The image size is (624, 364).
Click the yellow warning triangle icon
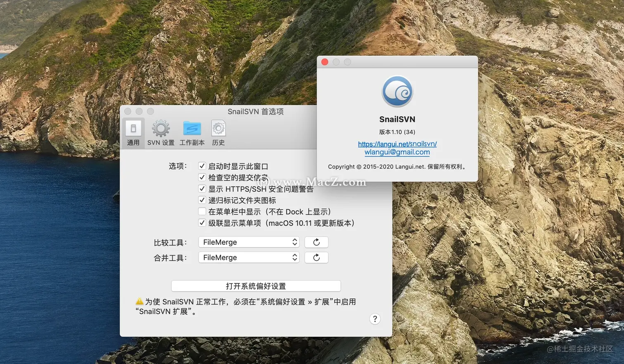coord(139,301)
